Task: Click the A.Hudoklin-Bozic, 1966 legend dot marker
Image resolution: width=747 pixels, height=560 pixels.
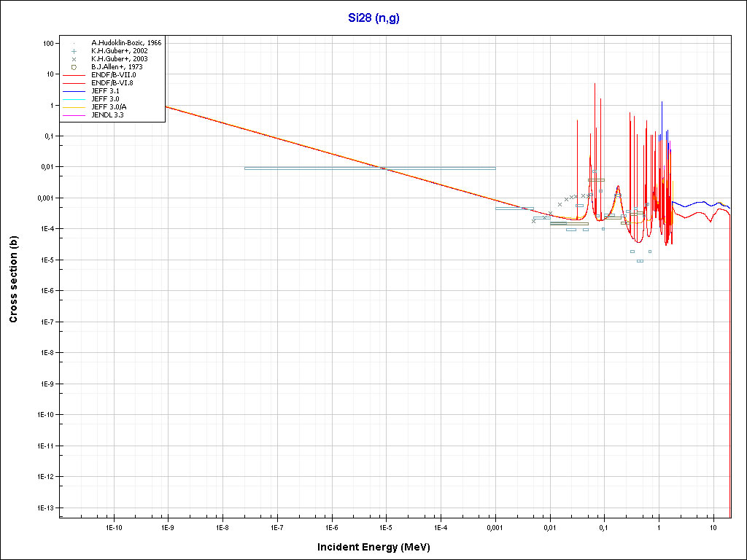Action: point(74,43)
